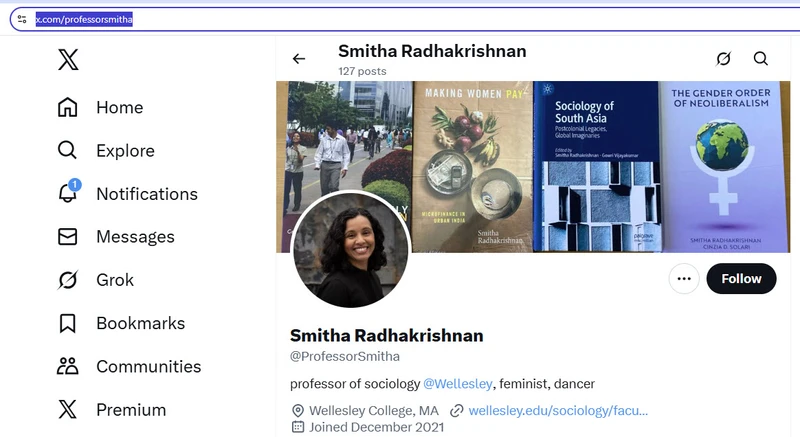This screenshot has height=437, width=800.
Task: Visit the wellesley.edu/sociology link
Action: [558, 410]
